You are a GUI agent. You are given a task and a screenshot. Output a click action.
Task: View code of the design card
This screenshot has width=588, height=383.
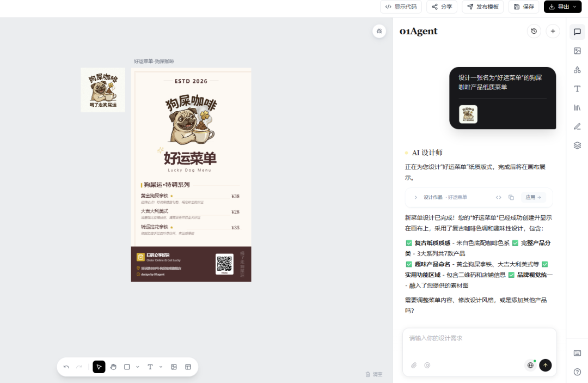pos(498,197)
